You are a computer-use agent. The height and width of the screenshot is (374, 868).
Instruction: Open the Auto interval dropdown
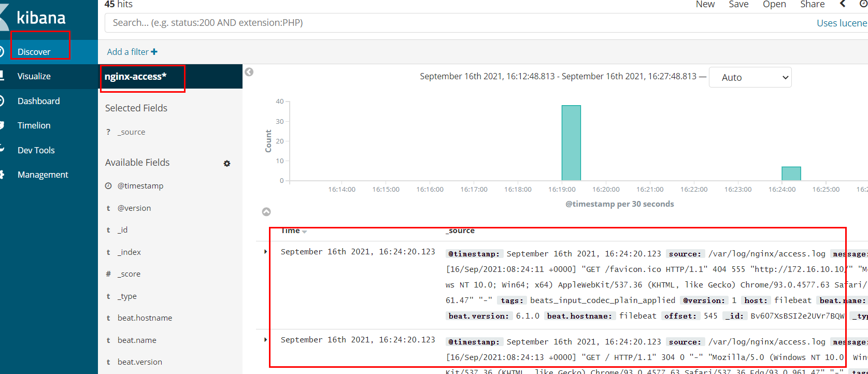click(750, 77)
